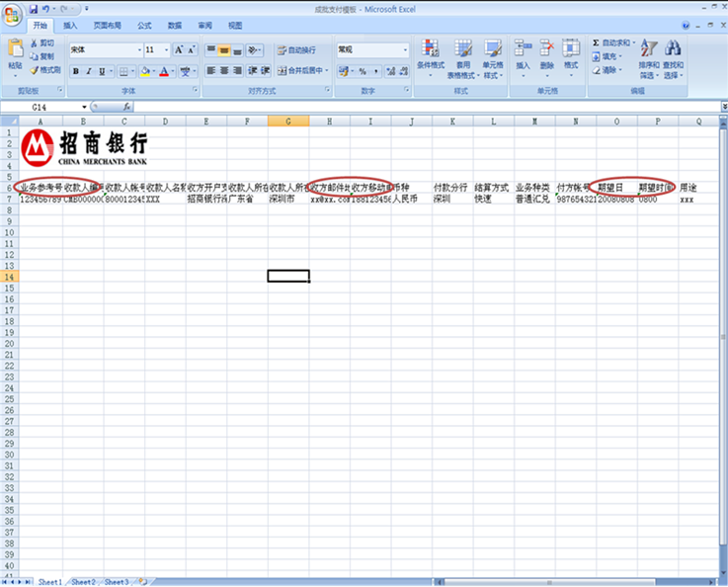This screenshot has height=587, width=728.
Task: Select cell A7 with value 123456789
Action: pyautogui.click(x=40, y=199)
